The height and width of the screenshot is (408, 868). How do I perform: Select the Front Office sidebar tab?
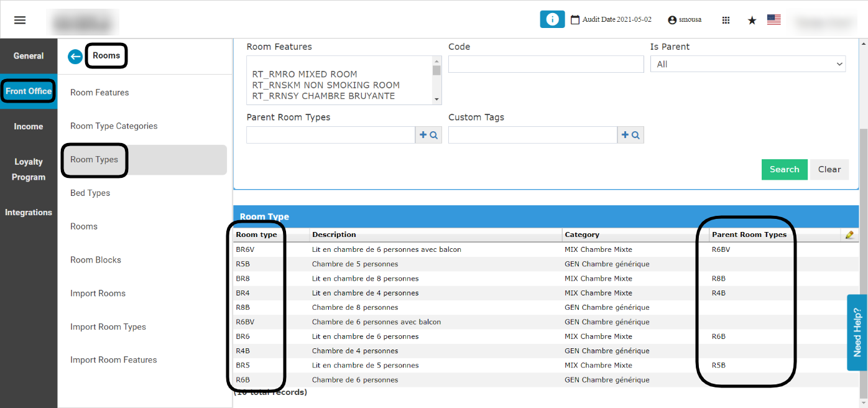[29, 91]
